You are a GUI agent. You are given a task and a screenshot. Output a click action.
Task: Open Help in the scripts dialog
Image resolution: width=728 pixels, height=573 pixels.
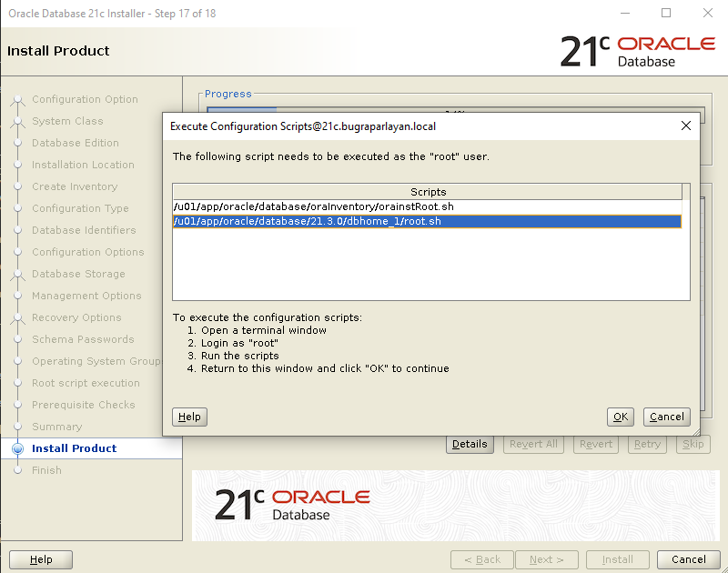(189, 417)
